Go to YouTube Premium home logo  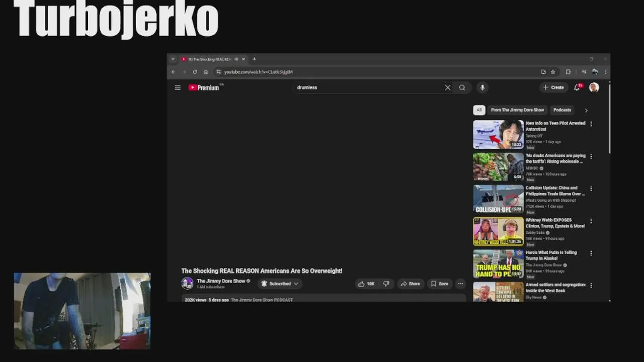[204, 87]
